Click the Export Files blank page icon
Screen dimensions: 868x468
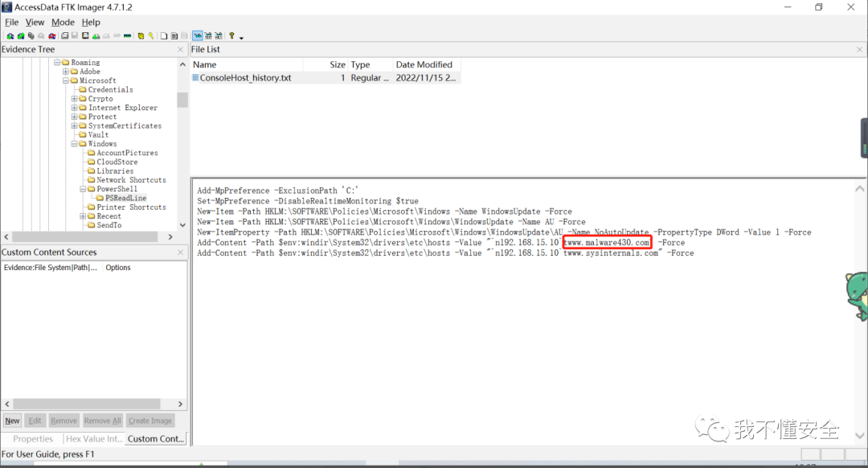[164, 36]
